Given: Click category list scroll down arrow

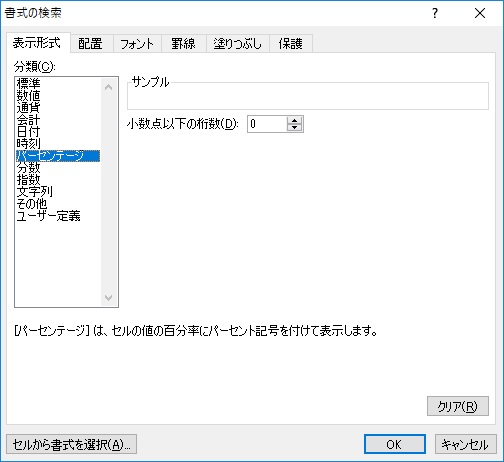Looking at the screenshot, I should [109, 297].
